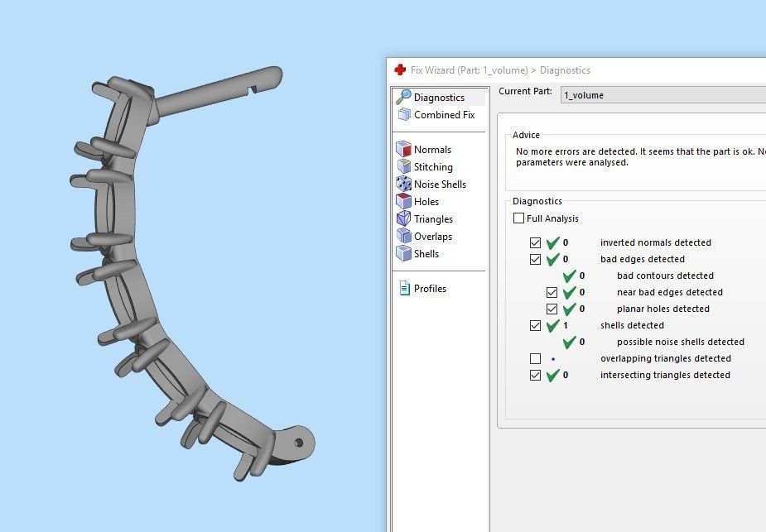Screen dimensions: 766x532
Task: Open the Profiles label in sidebar
Action: tap(430, 289)
